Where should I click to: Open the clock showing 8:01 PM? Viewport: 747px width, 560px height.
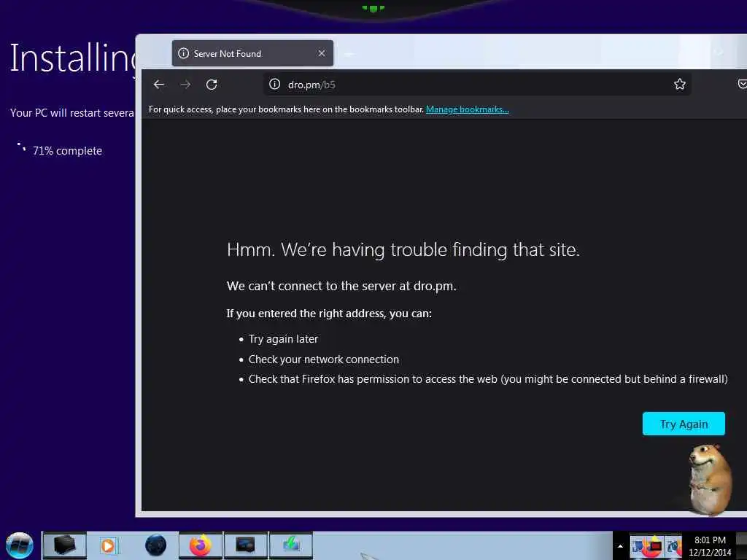709,540
